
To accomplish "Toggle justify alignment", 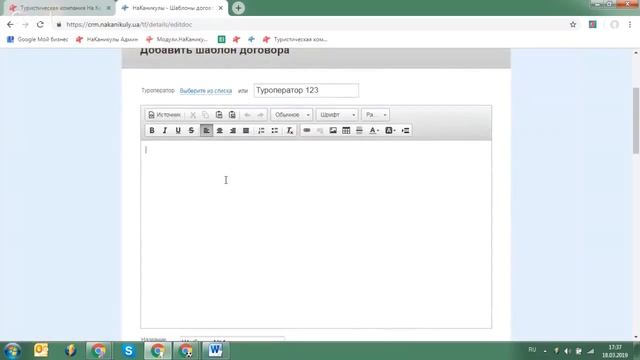I will (x=246, y=130).
